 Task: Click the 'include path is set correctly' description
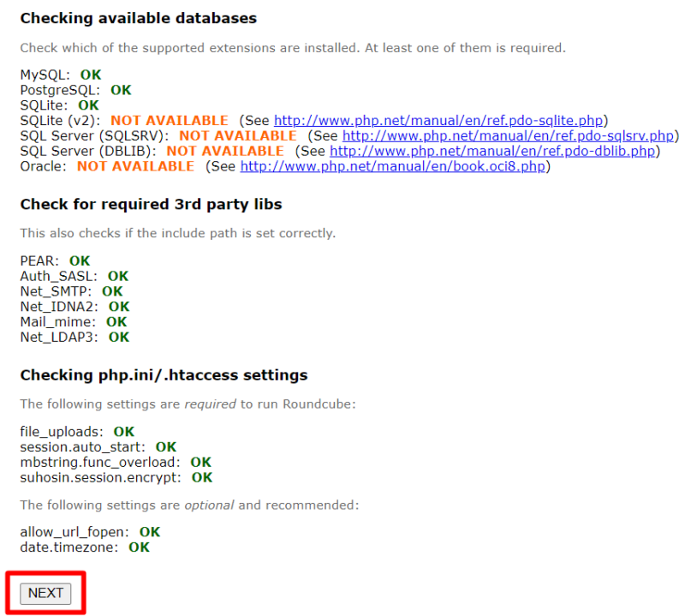[178, 233]
